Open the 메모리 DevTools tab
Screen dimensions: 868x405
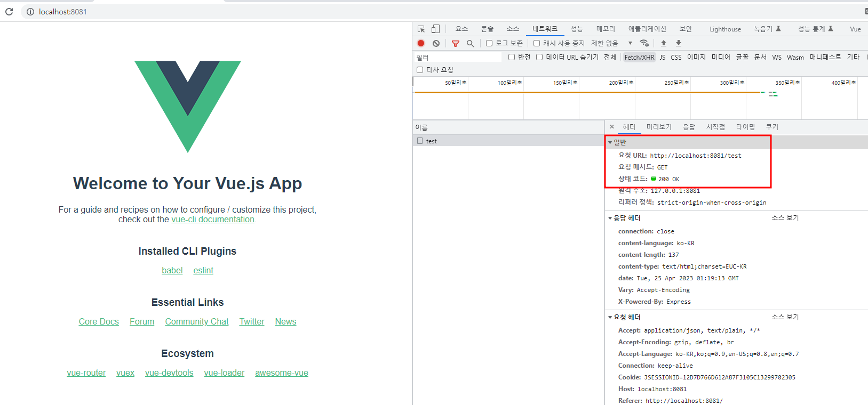pos(606,29)
